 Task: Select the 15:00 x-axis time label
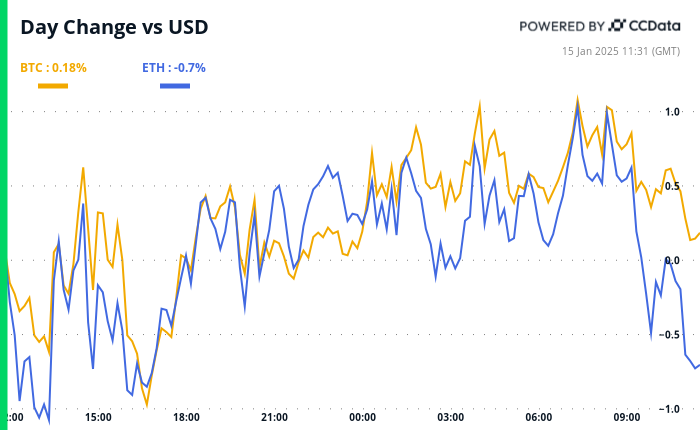pyautogui.click(x=98, y=417)
